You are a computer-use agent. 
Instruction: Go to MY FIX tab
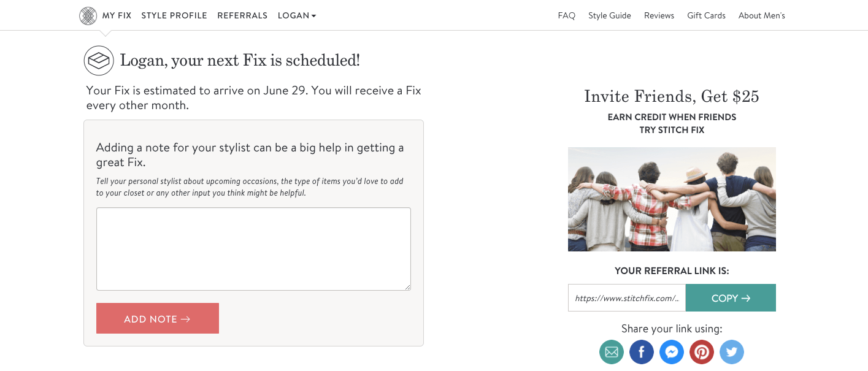(117, 15)
